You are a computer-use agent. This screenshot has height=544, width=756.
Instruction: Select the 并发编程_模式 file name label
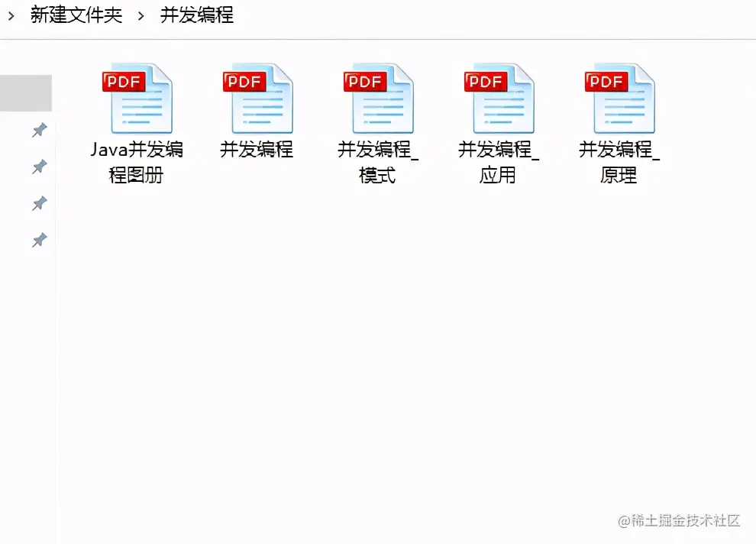(x=378, y=161)
